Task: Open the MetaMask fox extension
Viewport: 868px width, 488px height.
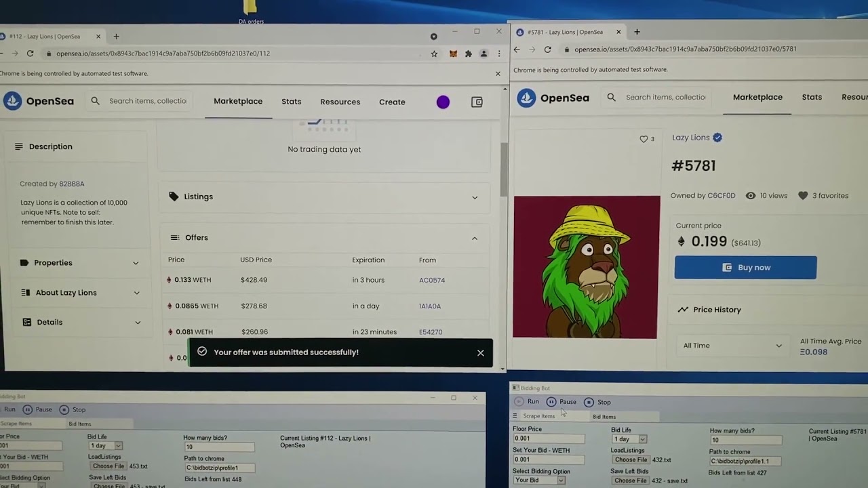Action: 453,54
